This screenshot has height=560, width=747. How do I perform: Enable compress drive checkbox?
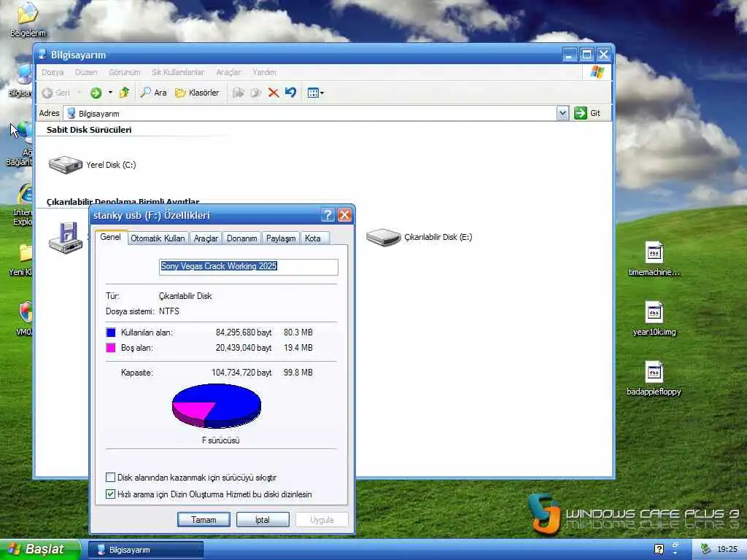point(110,477)
